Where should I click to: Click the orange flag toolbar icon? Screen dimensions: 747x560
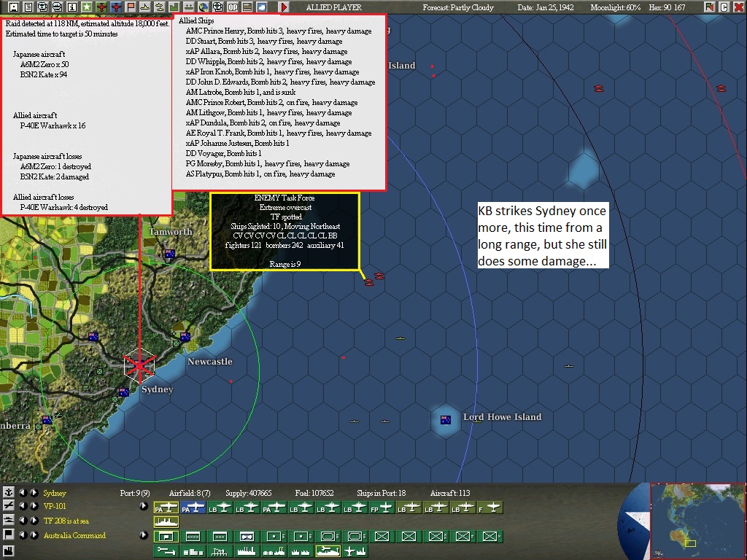click(131, 7)
